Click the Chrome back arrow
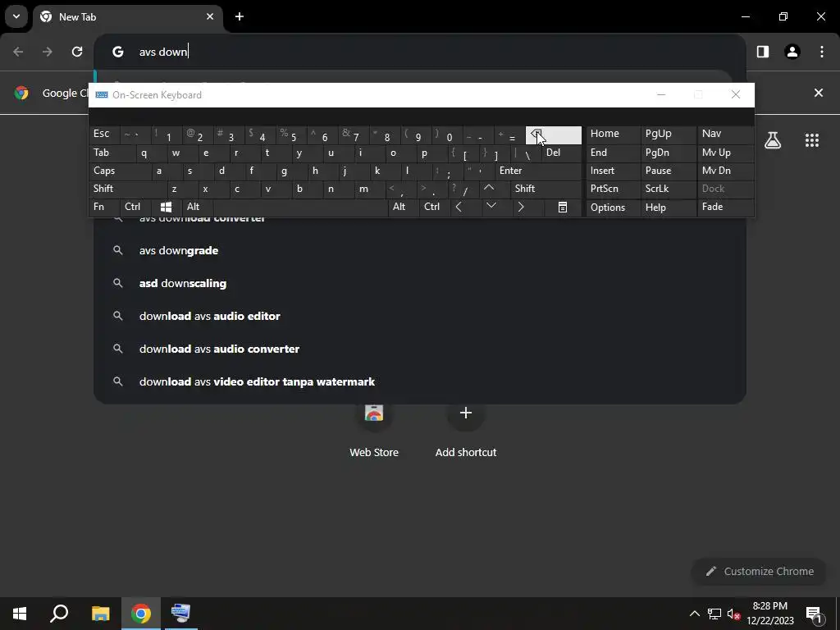The height and width of the screenshot is (630, 840). tap(18, 52)
